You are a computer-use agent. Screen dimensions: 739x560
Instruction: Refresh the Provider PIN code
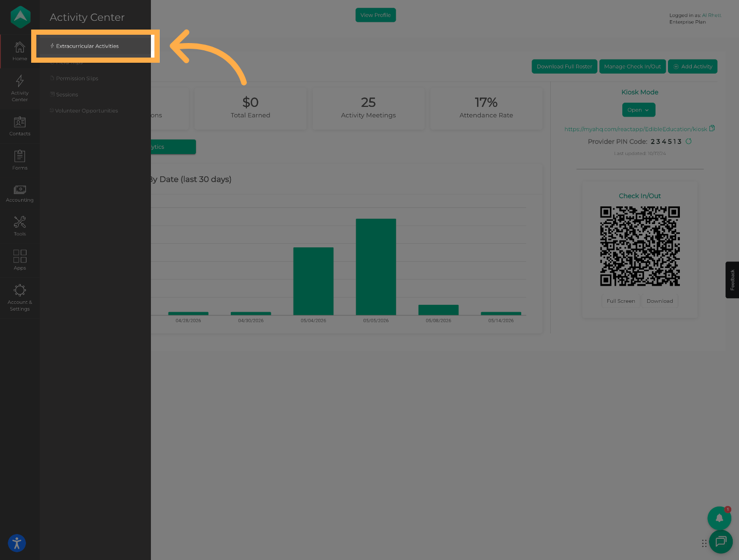coord(689,141)
